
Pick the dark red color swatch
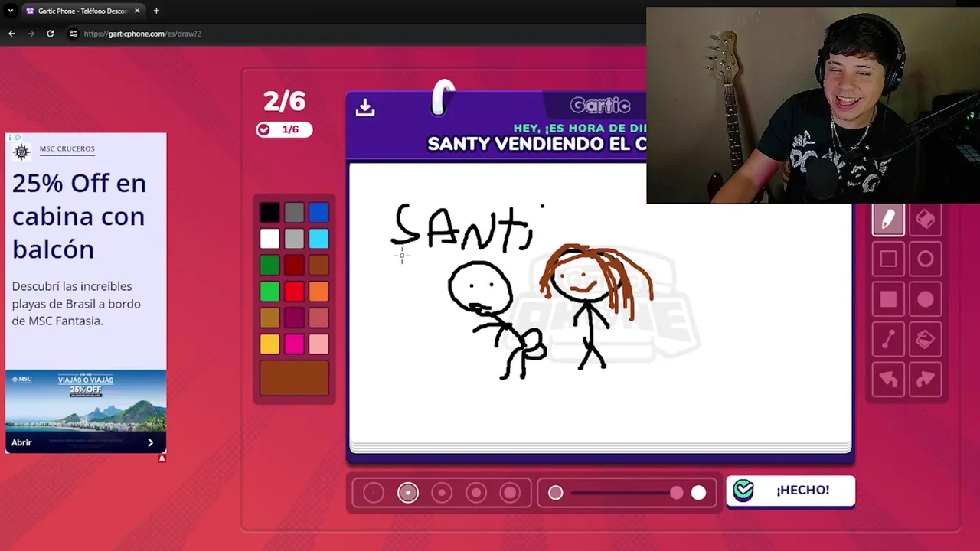coord(294,266)
